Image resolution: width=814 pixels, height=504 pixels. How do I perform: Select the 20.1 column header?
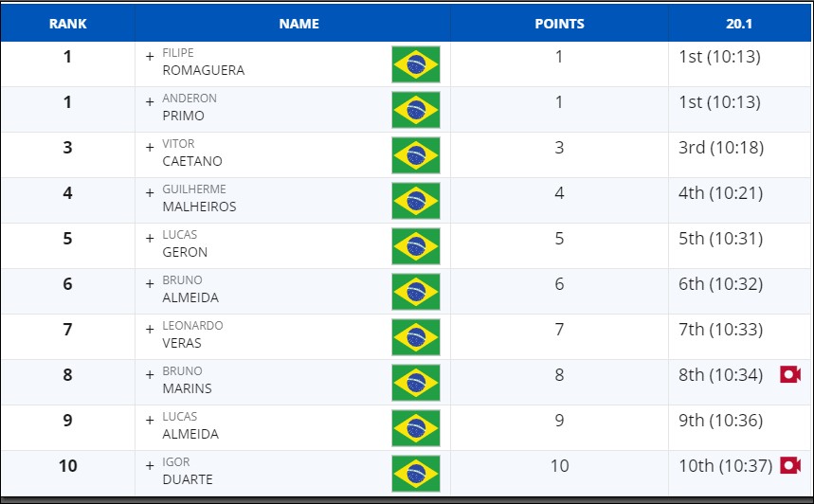pos(739,24)
